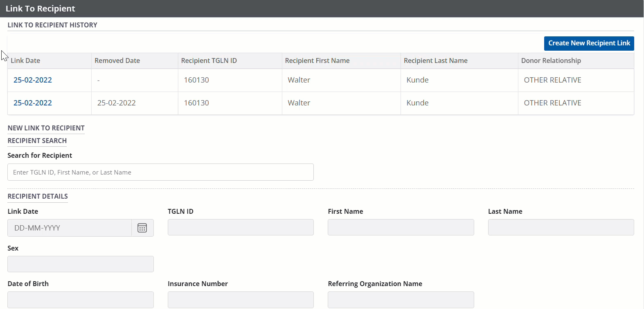Open the Link Date calendar picker
This screenshot has width=644, height=309.
coord(142,228)
